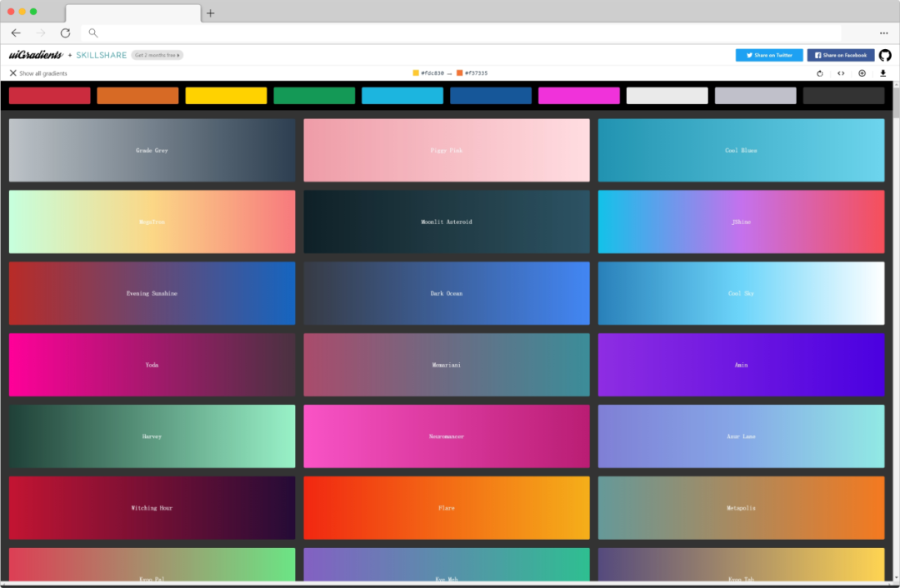The height and width of the screenshot is (588, 900).
Task: Pick the Cool Sky gradient
Action: coord(741,293)
